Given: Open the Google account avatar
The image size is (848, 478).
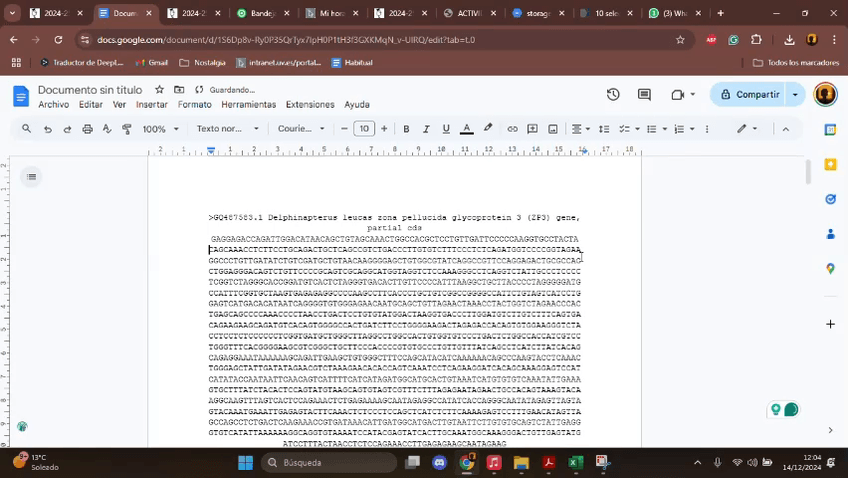Looking at the screenshot, I should pos(825,95).
